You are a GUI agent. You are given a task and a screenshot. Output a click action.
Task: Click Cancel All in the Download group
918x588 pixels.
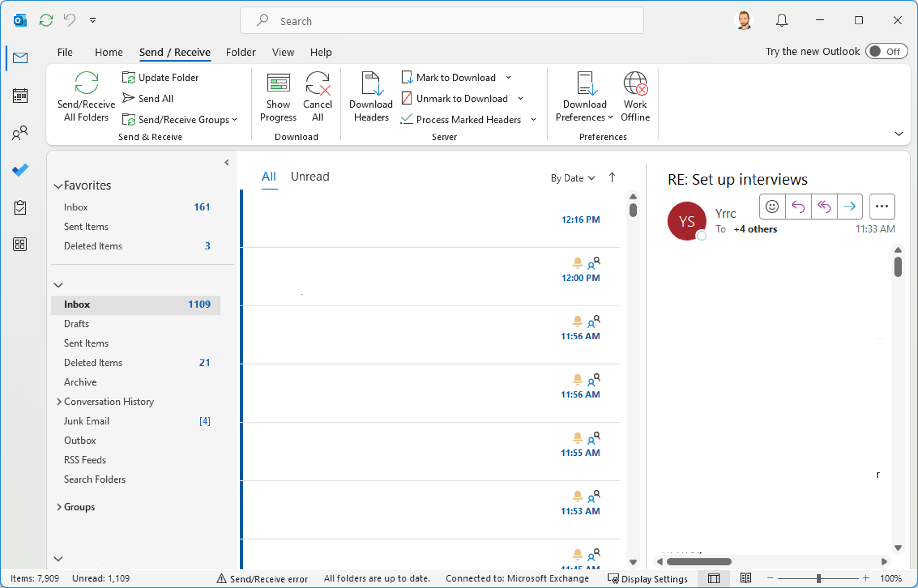318,97
